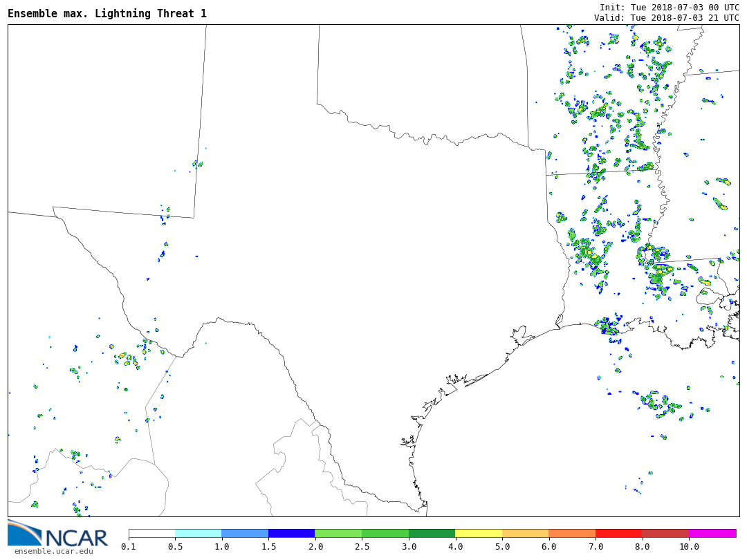Pick the dark red swatch between 8.0 and 10.0
Screen dimensions: 747x560
coord(665,534)
